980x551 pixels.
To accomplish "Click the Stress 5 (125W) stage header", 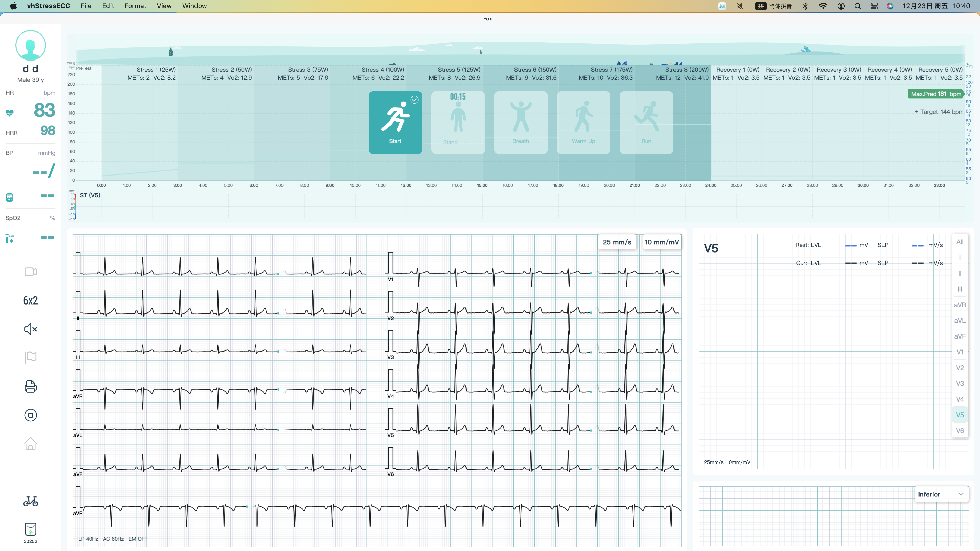I will (x=459, y=70).
